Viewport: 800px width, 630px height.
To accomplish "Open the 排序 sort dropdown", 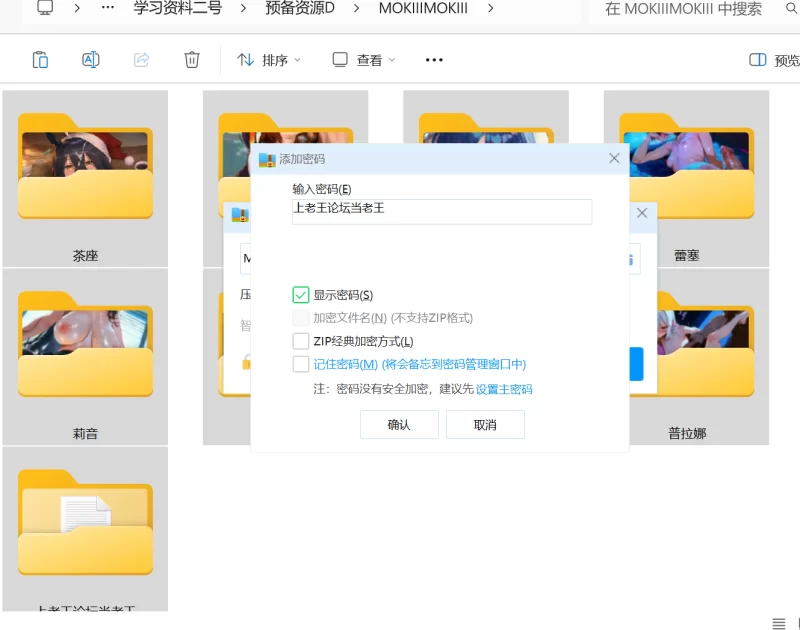I will (269, 60).
